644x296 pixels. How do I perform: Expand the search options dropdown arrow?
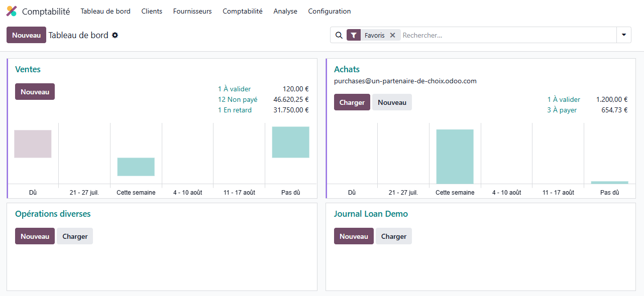click(x=623, y=35)
